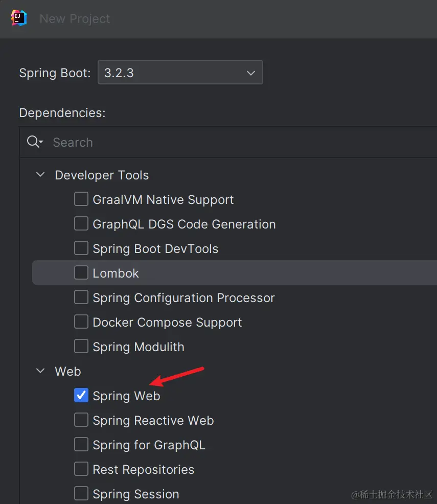Check GraphQL DGS Code Generation
The image size is (437, 504).
pos(81,223)
